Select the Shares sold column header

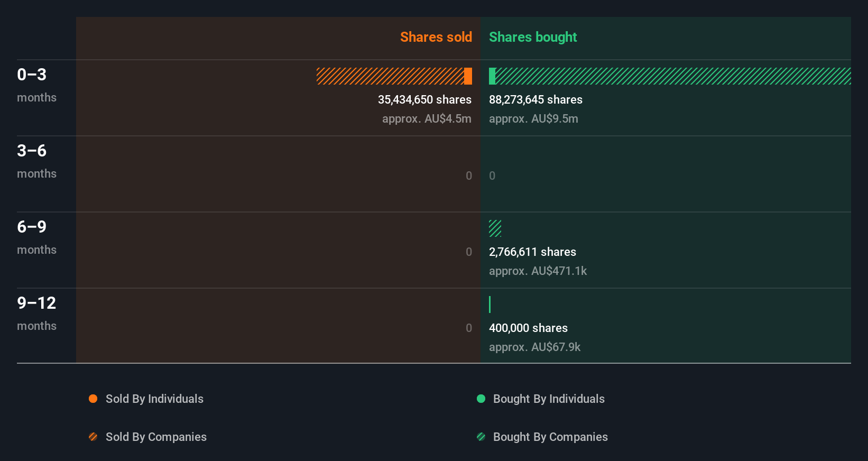coord(436,37)
